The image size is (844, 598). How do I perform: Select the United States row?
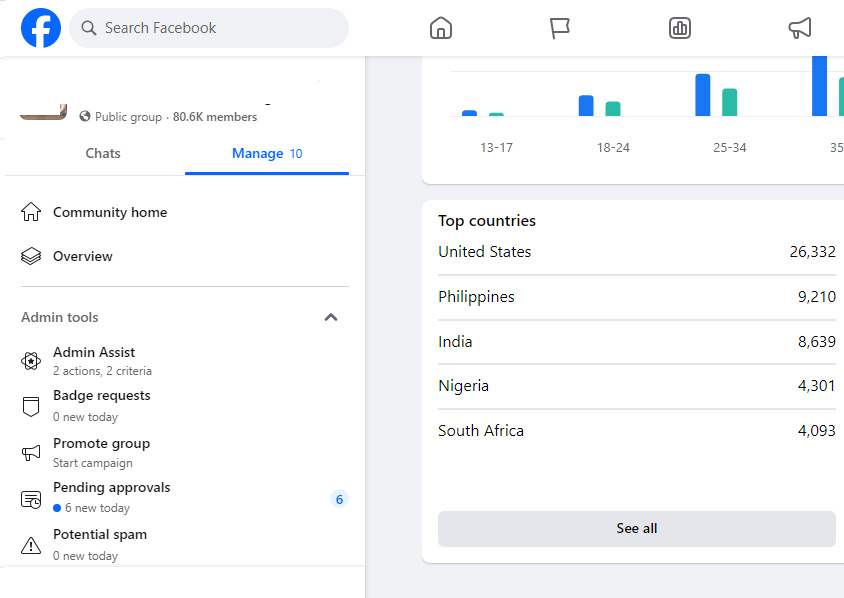[637, 252]
